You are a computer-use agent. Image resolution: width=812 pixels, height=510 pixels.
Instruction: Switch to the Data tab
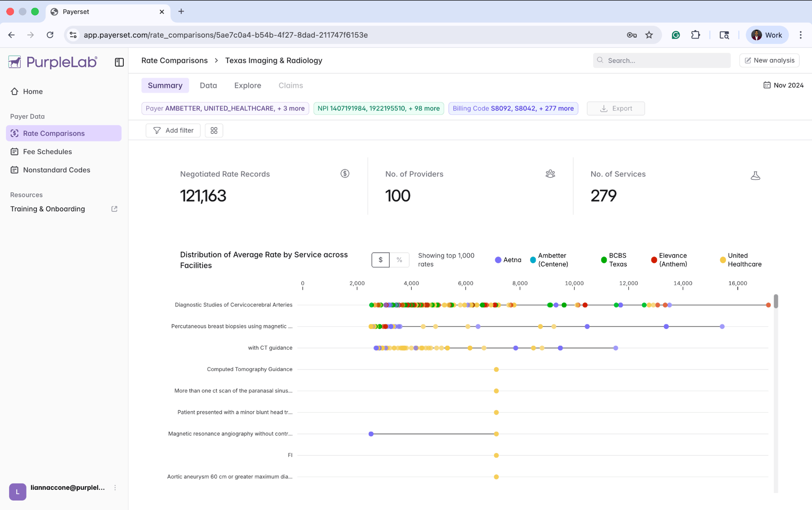[208, 85]
